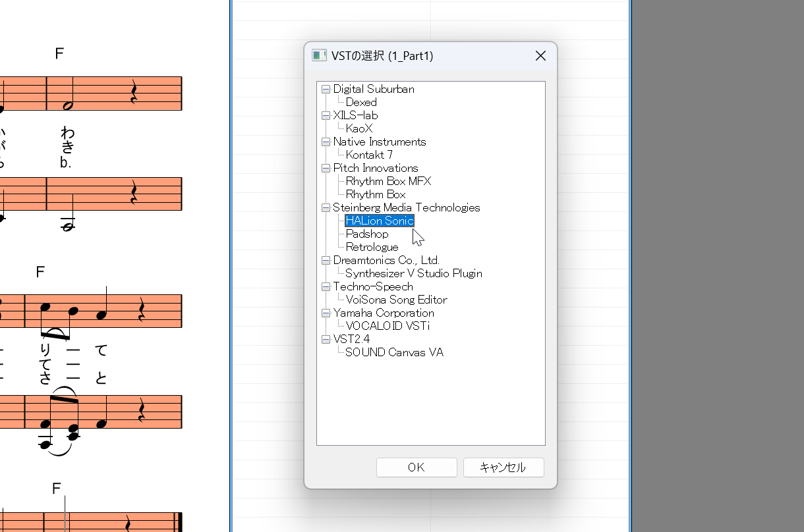Collapse the Pitch Innovations tree node
The image size is (804, 532).
pos(326,168)
